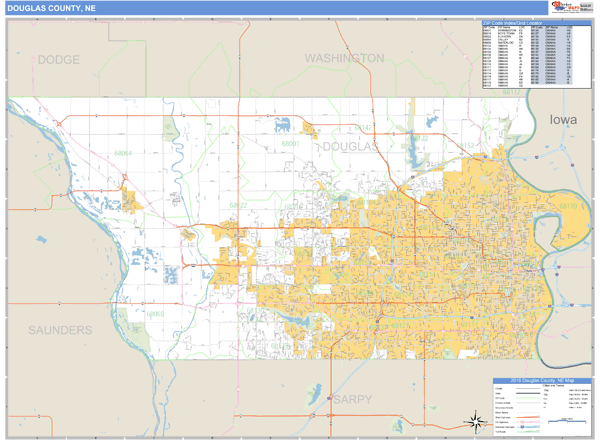Select the SAUNDERS county label
Viewport: 600px width, 440px height.
pyautogui.click(x=60, y=329)
